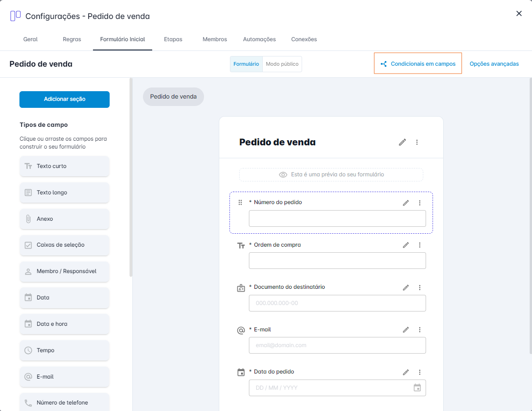Add a Data e hora field type

[x=64, y=324]
